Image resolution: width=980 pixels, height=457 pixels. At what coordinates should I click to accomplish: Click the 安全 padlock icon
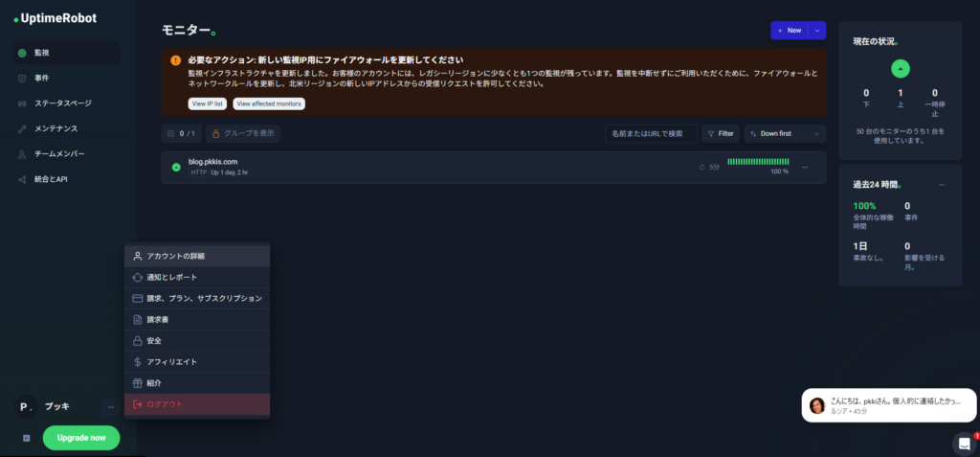(138, 341)
